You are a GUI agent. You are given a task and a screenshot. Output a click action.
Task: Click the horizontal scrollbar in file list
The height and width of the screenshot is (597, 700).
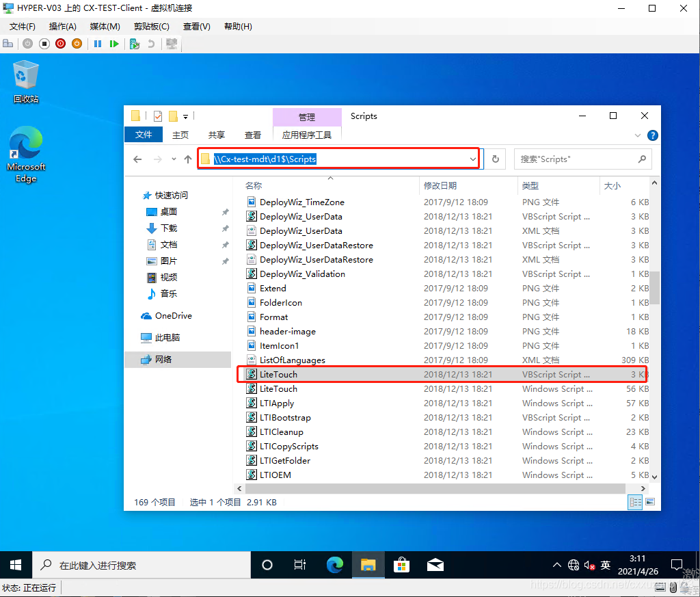click(435, 488)
